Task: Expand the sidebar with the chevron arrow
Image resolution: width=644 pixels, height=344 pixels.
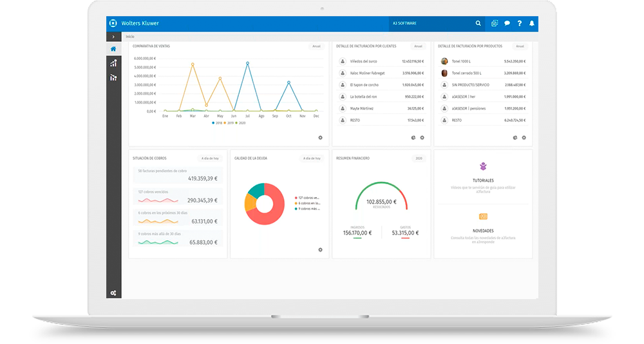Action: coord(113,37)
